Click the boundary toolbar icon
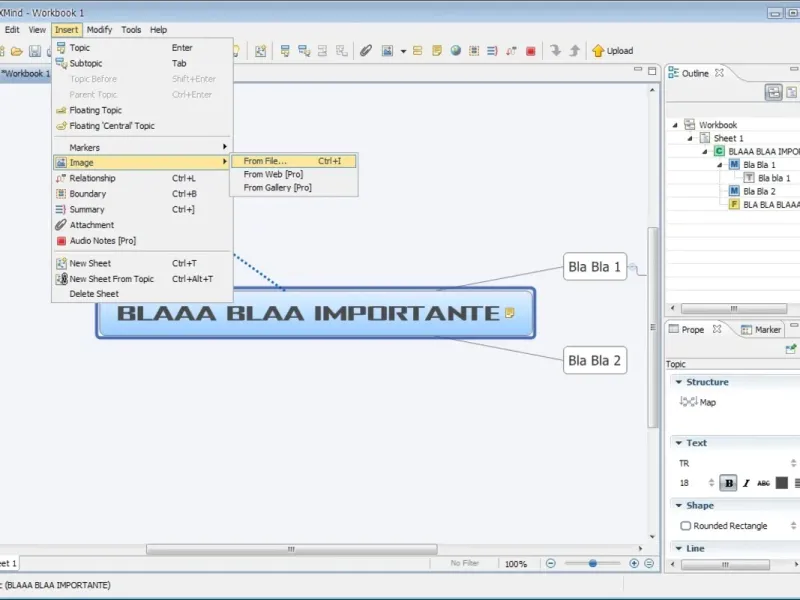 click(474, 51)
